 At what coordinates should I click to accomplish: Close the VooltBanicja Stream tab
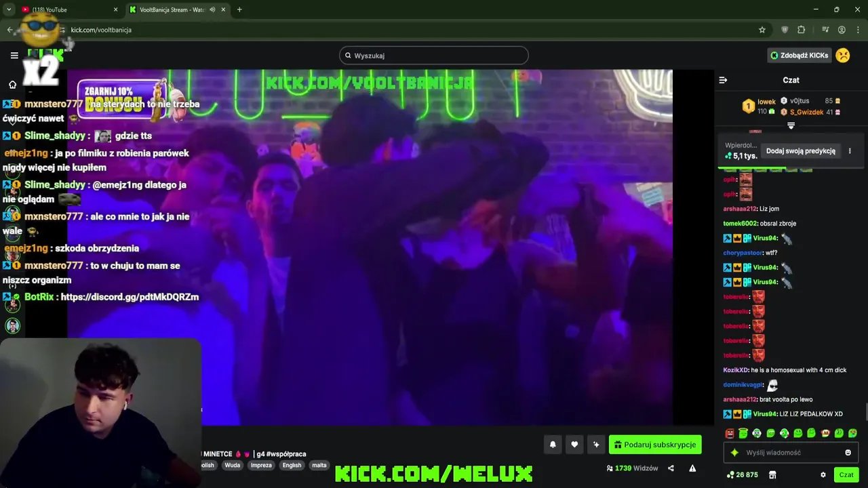(x=223, y=9)
